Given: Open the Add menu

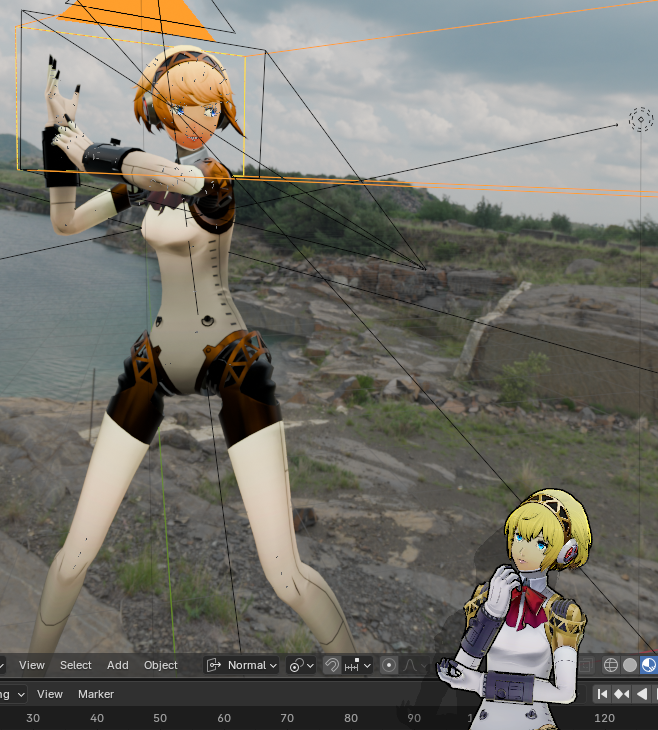Looking at the screenshot, I should [118, 665].
